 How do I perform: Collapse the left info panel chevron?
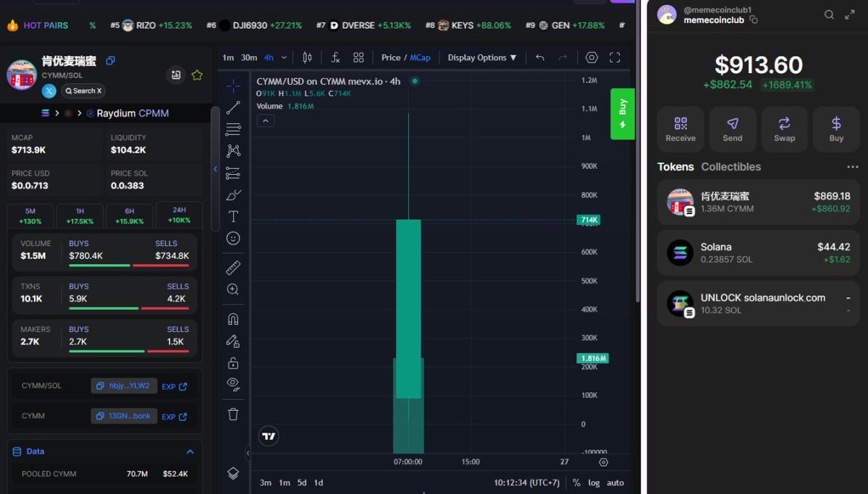215,169
